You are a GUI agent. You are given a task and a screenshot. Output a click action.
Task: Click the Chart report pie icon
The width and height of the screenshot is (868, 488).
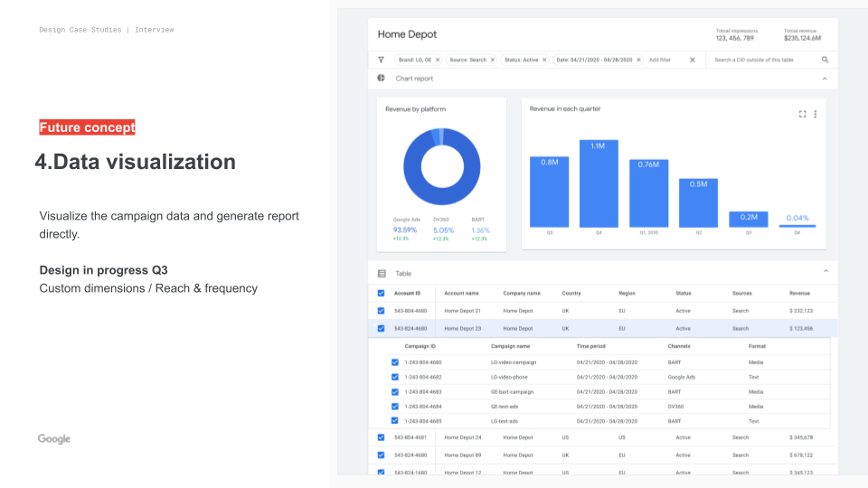pyautogui.click(x=381, y=78)
